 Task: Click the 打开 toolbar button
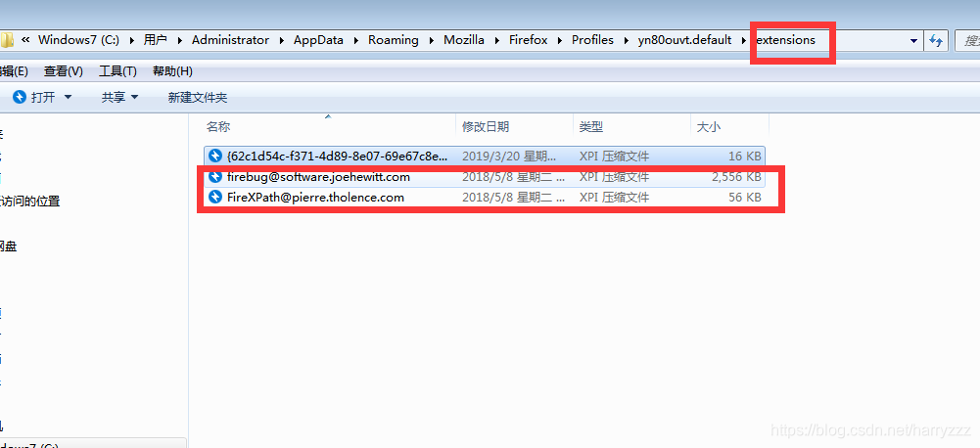click(x=43, y=97)
